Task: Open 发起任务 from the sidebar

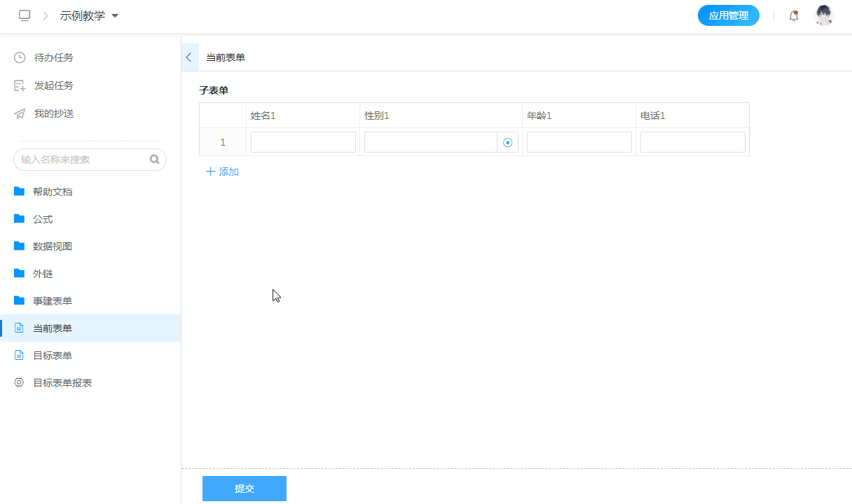Action: coord(53,85)
